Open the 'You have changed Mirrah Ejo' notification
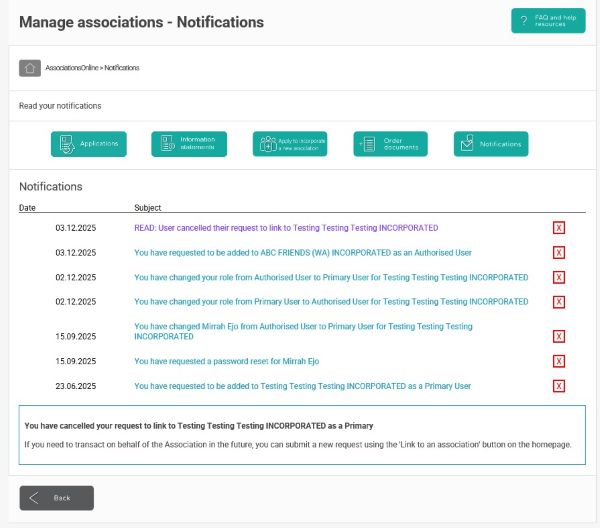Image resolution: width=600 pixels, height=528 pixels. click(303, 331)
